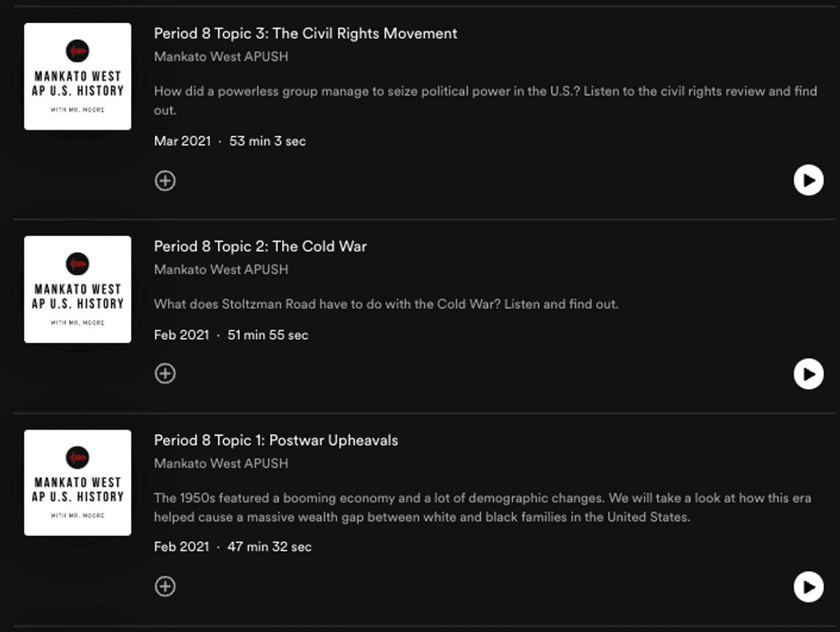This screenshot has width=840, height=632.
Task: Open 'Period 8 Topic 1: Postwar Upheavals' title
Action: (x=276, y=440)
